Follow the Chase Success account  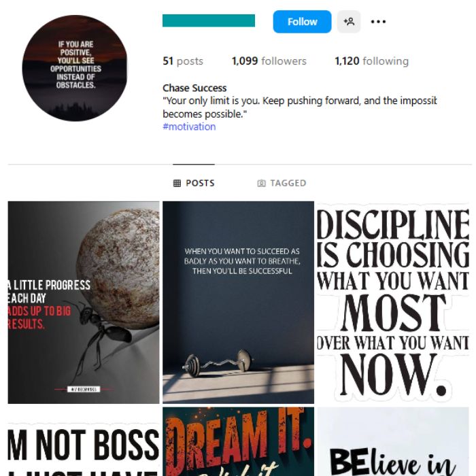[x=302, y=22]
